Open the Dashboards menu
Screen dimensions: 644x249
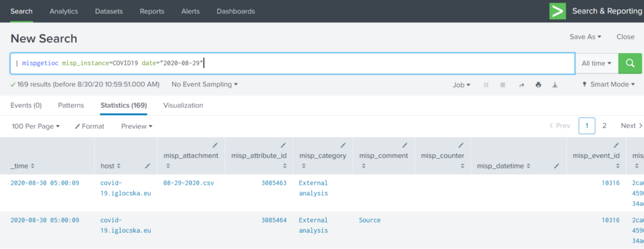[x=236, y=12]
